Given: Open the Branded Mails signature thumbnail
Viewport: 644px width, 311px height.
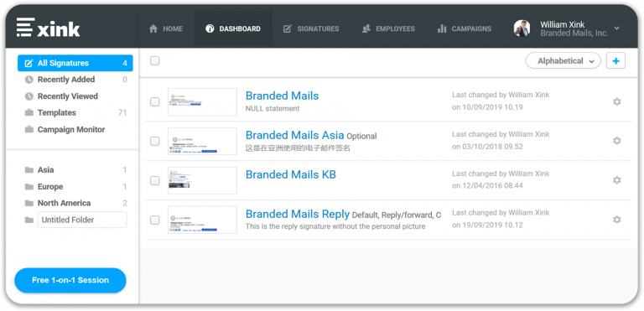Looking at the screenshot, I should point(202,102).
